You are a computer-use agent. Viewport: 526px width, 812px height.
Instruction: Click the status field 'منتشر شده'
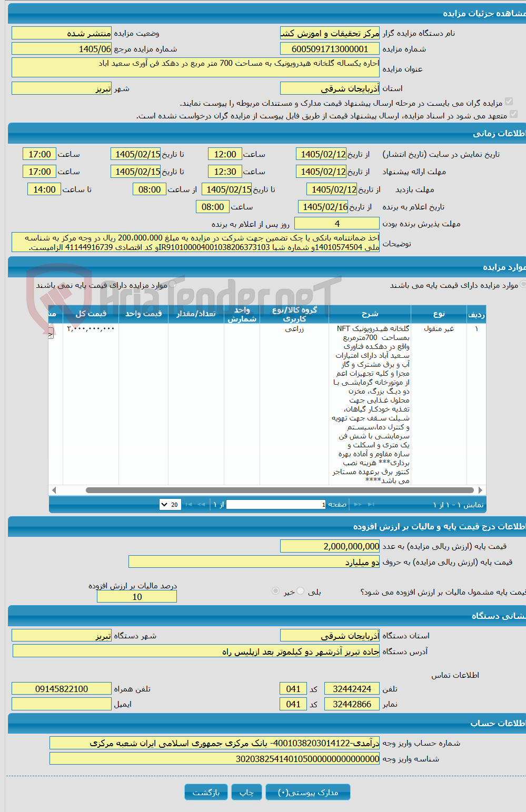[62, 33]
